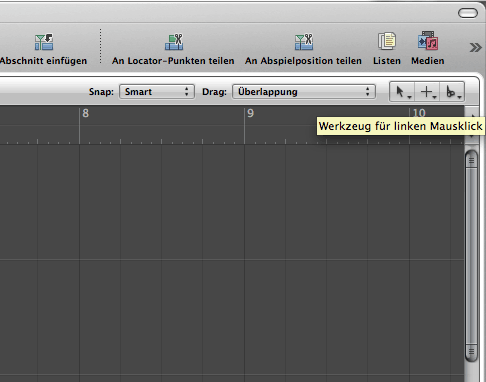Click the vertical scrollbar in the arrange area
Screen dimensions: 486x382
471,256
